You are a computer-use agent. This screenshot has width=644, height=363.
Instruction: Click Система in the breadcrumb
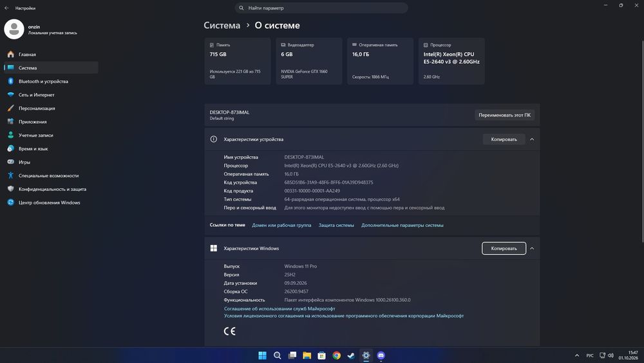(222, 26)
